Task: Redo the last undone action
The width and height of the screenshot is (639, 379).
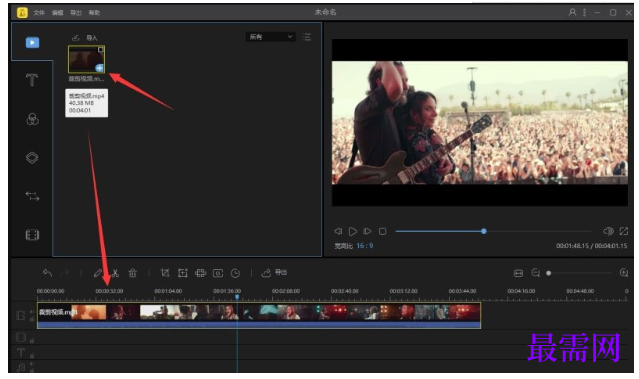Action: [65, 273]
